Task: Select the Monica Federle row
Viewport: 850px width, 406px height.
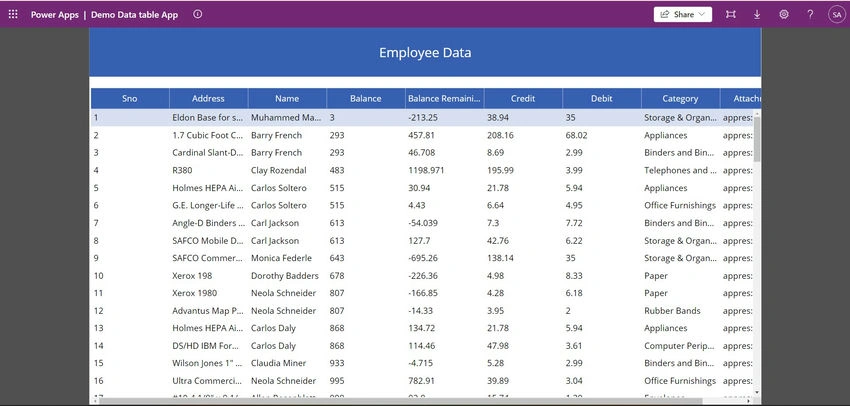Action: [x=422, y=258]
